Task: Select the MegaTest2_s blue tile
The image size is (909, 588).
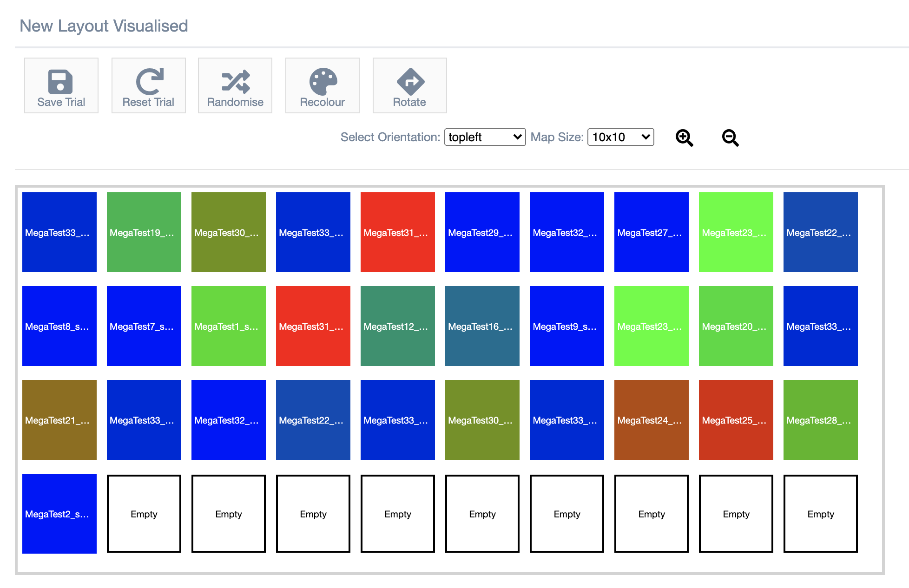Action: point(59,514)
